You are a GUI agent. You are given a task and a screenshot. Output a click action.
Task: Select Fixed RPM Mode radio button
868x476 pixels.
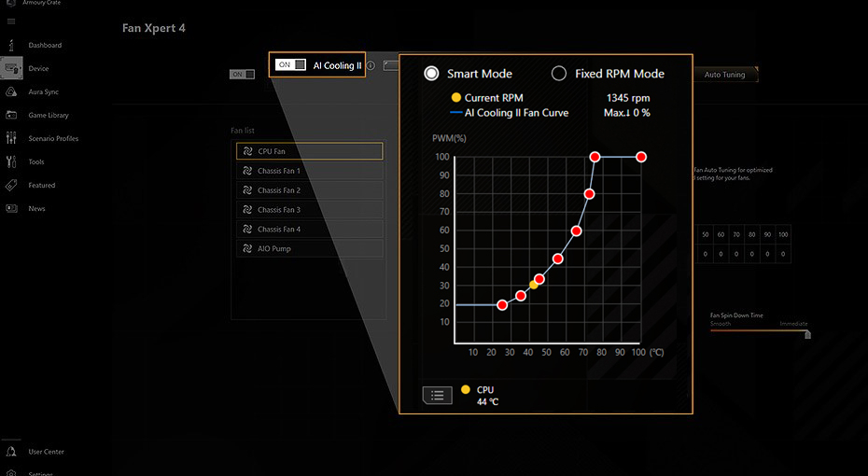click(x=558, y=74)
